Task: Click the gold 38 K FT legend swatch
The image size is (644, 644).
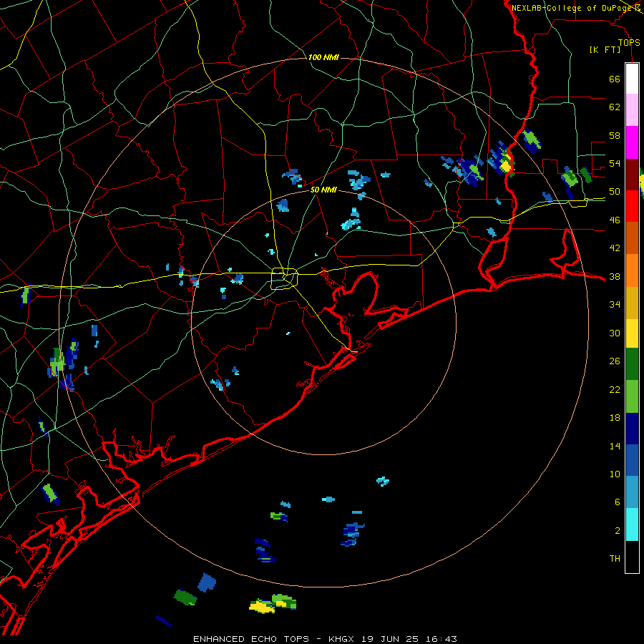Action: [x=632, y=302]
